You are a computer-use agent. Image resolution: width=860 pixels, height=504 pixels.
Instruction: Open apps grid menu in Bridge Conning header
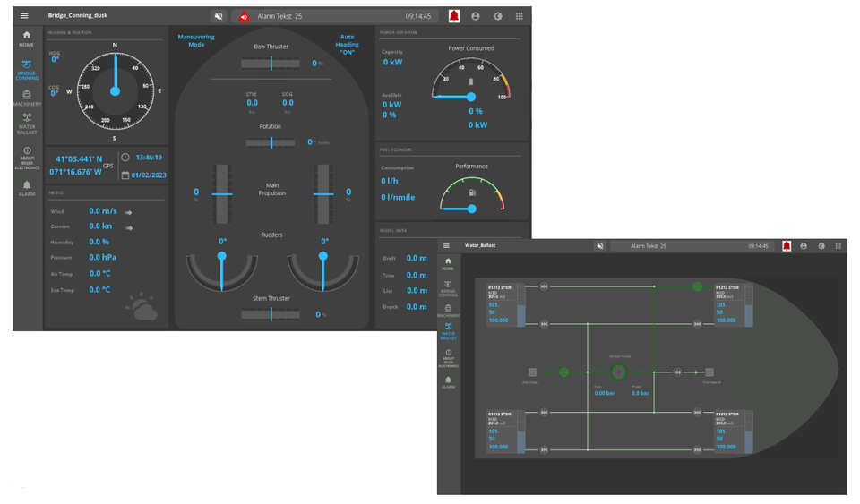(519, 16)
